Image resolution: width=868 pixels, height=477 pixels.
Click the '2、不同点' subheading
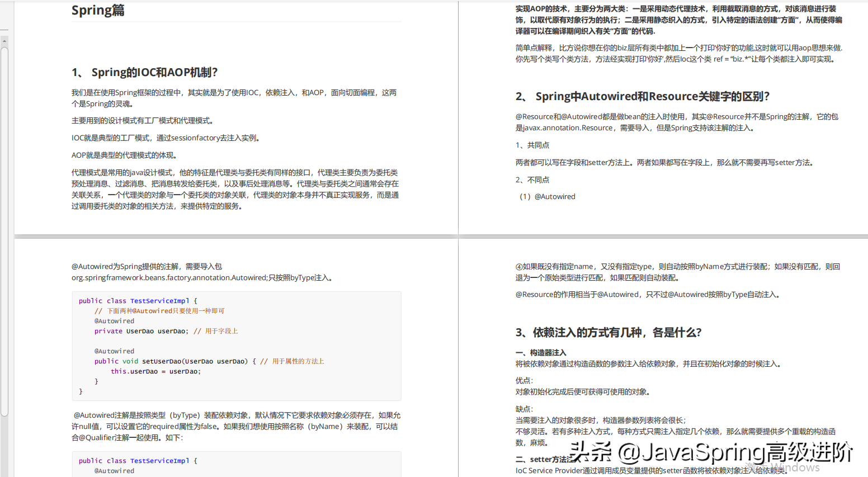coord(532,180)
